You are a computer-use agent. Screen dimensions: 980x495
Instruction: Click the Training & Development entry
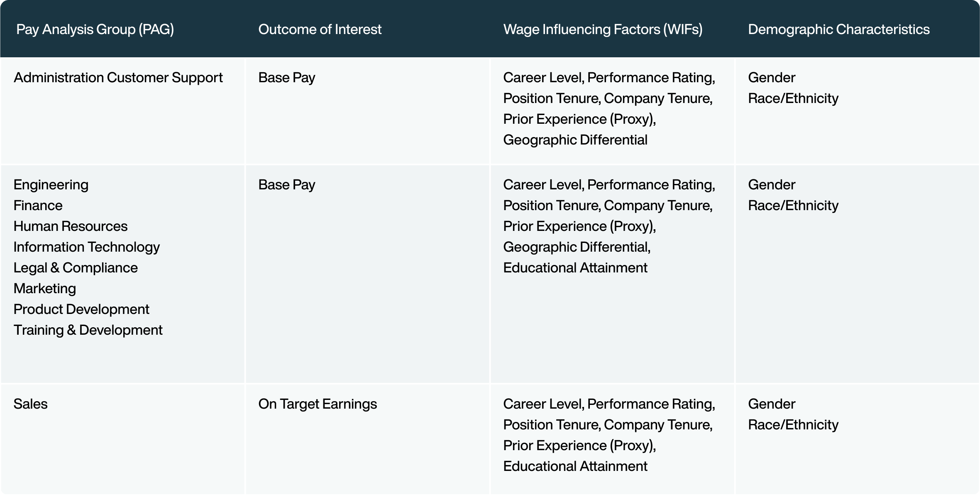click(x=88, y=330)
